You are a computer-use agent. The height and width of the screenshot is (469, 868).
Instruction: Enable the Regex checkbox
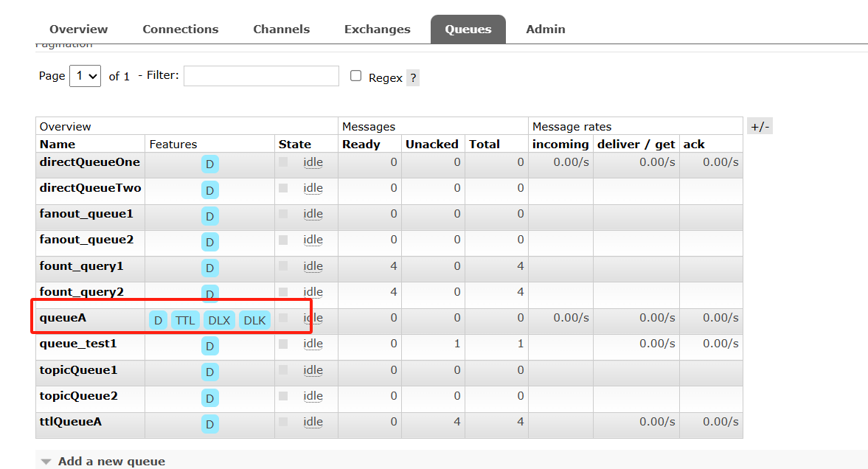(x=356, y=76)
